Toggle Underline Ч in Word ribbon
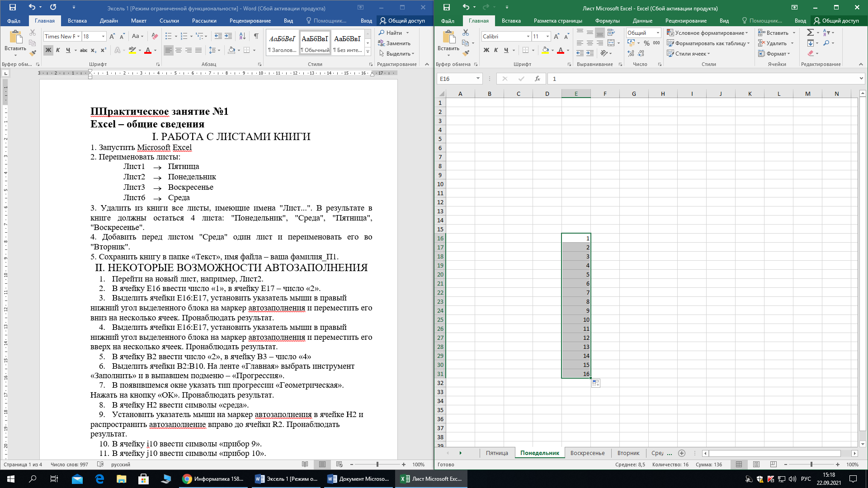 68,50
